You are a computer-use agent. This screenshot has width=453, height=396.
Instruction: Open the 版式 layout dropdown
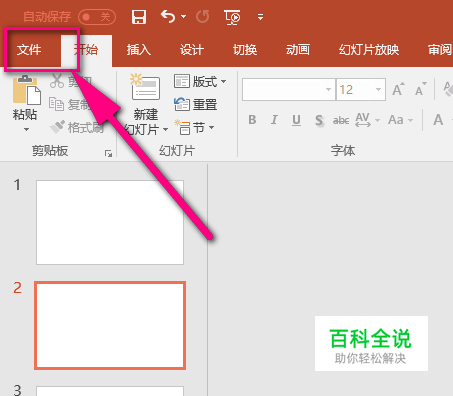200,81
